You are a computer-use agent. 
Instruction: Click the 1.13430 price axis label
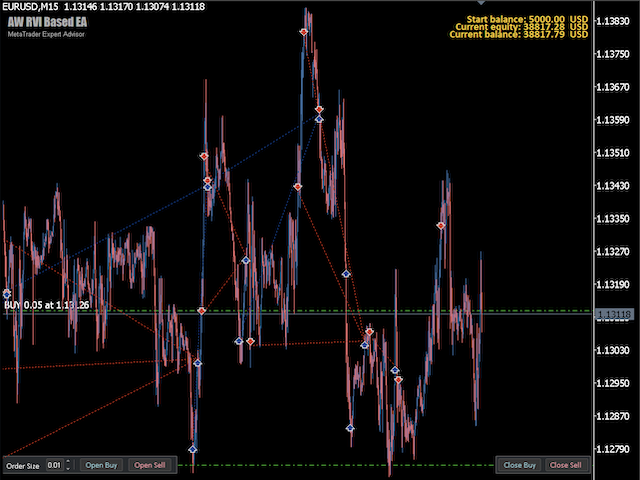(613, 185)
